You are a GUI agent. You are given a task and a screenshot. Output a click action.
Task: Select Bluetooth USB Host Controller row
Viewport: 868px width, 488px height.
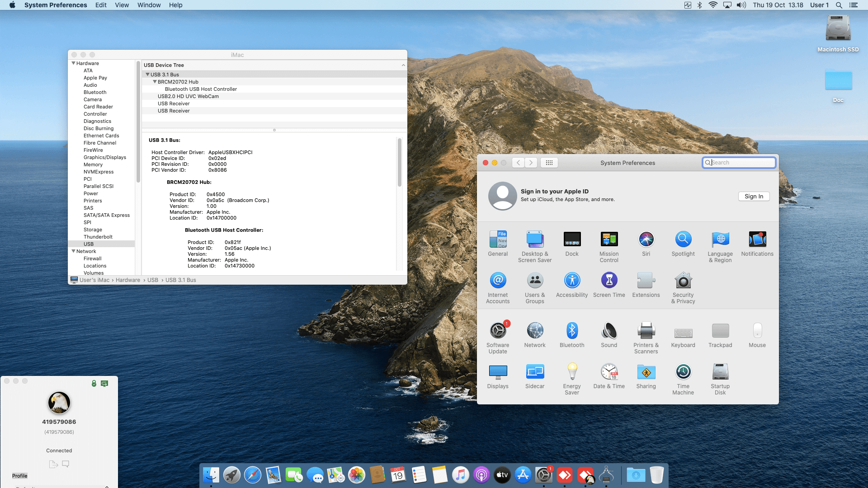click(x=274, y=89)
